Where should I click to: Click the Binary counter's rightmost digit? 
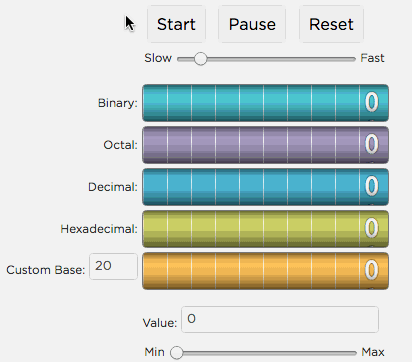coord(374,103)
